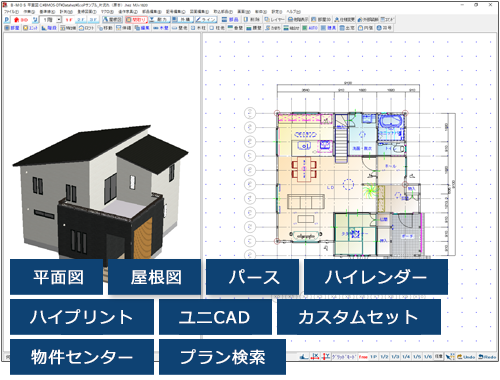The image size is (500, 380).
Task: Set grid snap to 1/5
Action: coord(417,357)
